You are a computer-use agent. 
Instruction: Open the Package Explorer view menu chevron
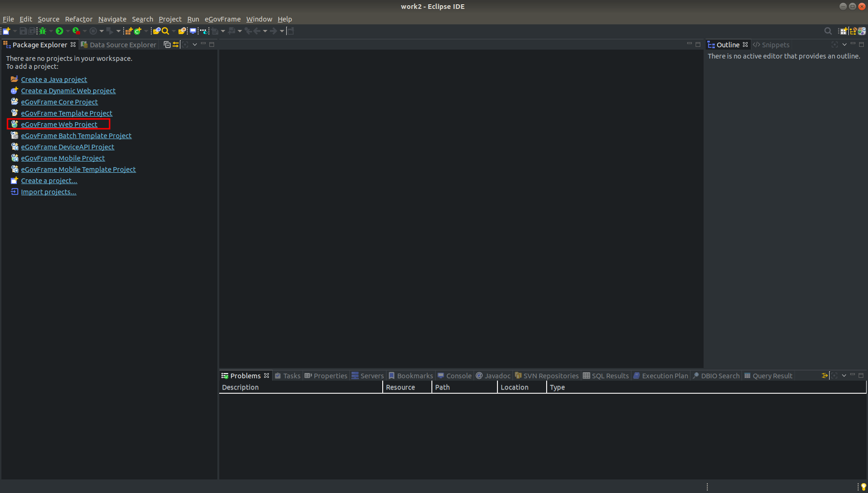click(195, 44)
